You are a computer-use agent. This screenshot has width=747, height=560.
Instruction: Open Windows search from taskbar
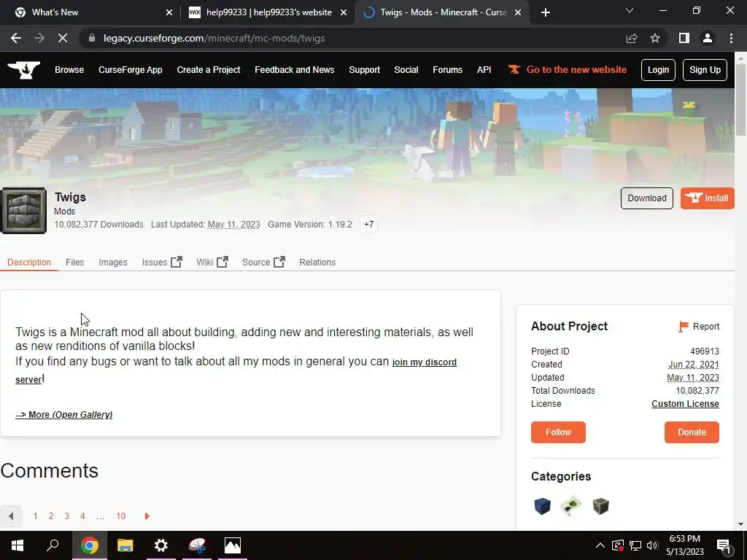click(53, 545)
